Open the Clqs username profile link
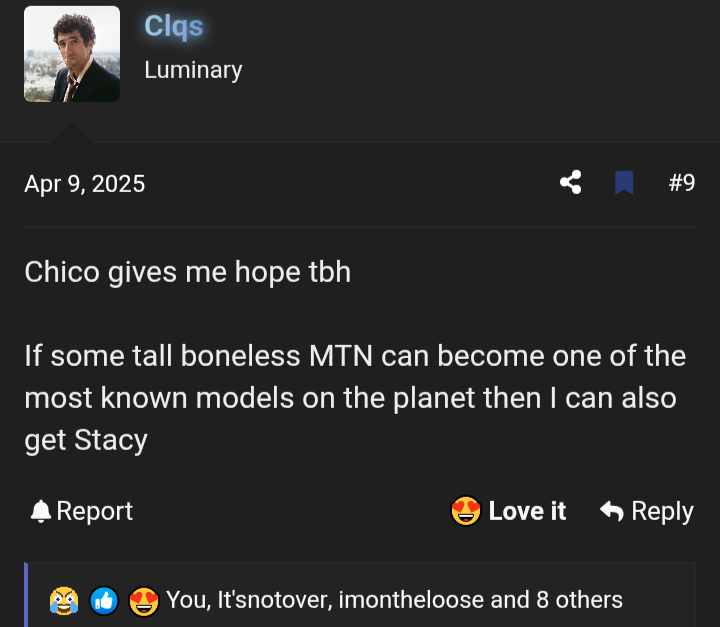The image size is (720, 627). (173, 26)
